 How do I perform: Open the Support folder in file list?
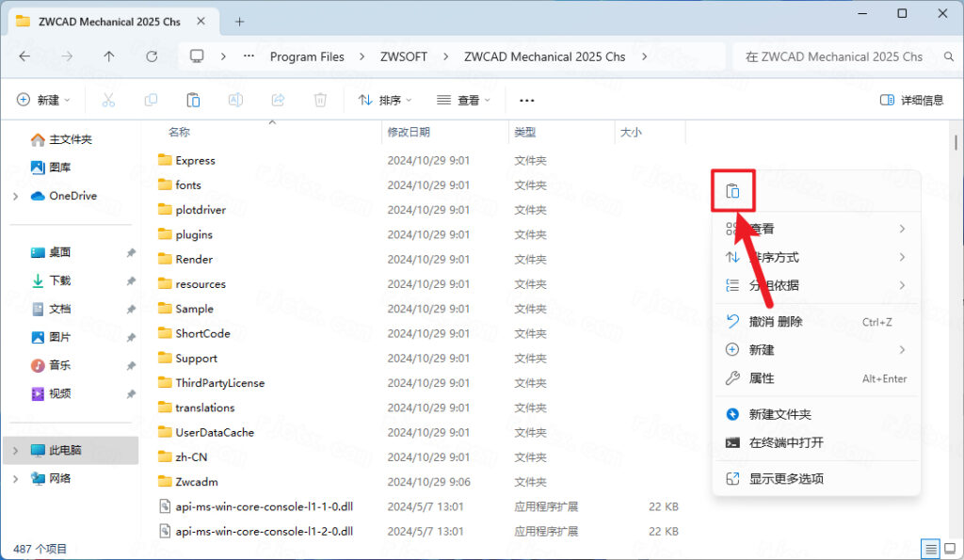tap(196, 359)
